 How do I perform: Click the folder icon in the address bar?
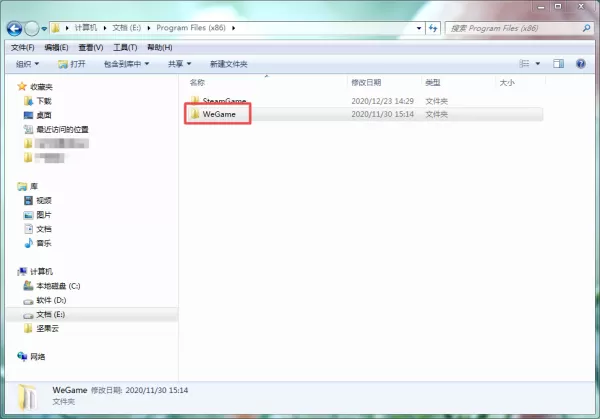tap(56, 28)
